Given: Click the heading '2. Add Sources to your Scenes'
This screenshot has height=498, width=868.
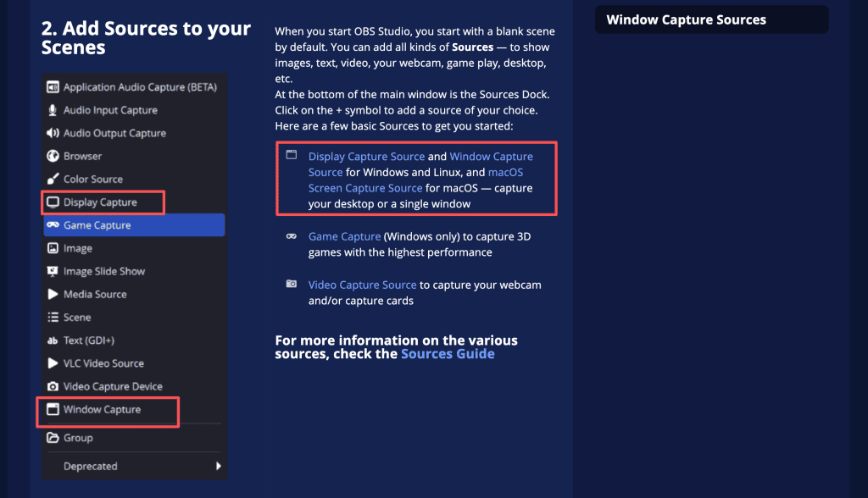Looking at the screenshot, I should click(146, 37).
